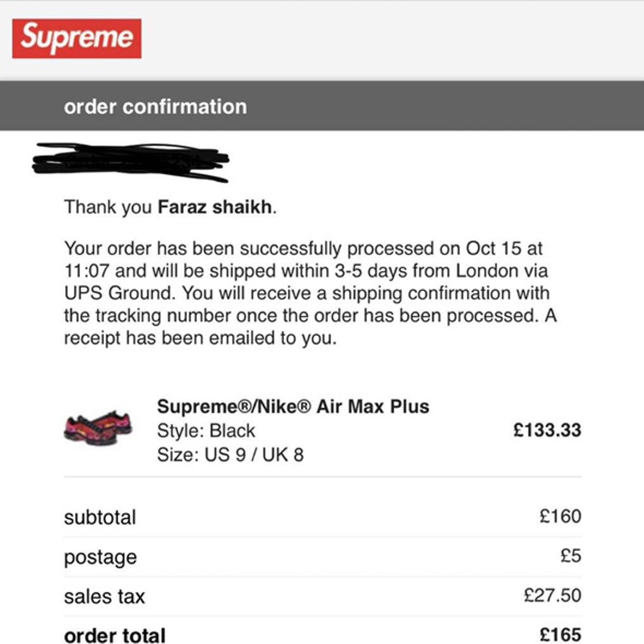
Task: Click "UPS Ground" in the shipping paragraph
Action: pyautogui.click(x=119, y=293)
